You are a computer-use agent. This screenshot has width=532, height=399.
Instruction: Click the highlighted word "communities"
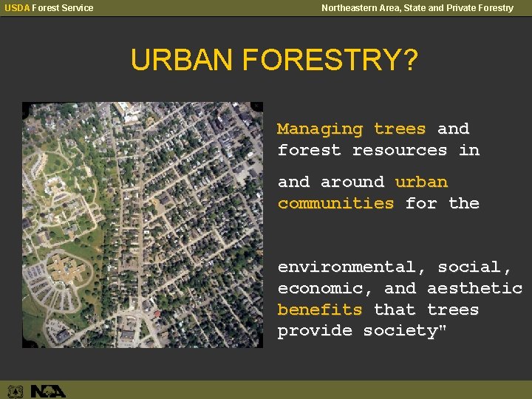coord(336,204)
